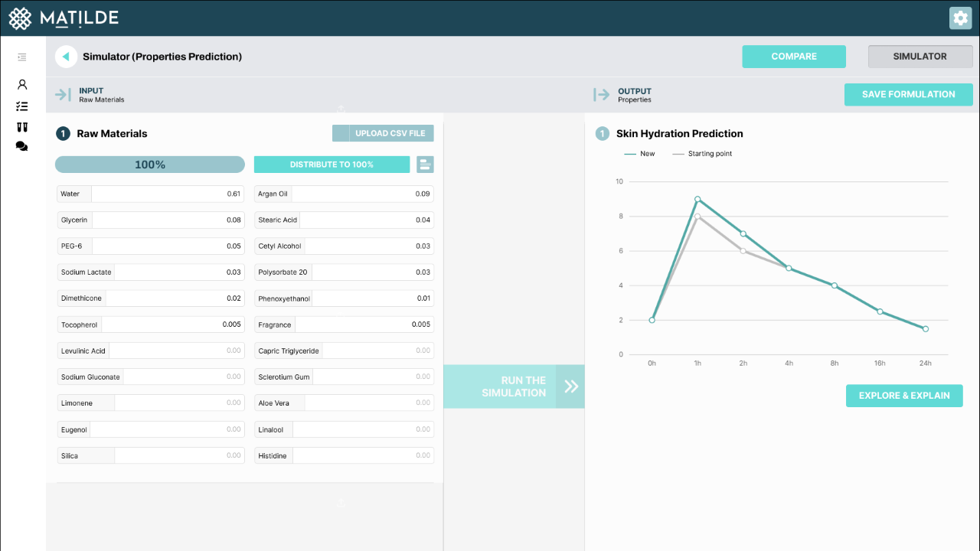Click Upload CSV File button
The image size is (980, 551).
[x=383, y=133]
